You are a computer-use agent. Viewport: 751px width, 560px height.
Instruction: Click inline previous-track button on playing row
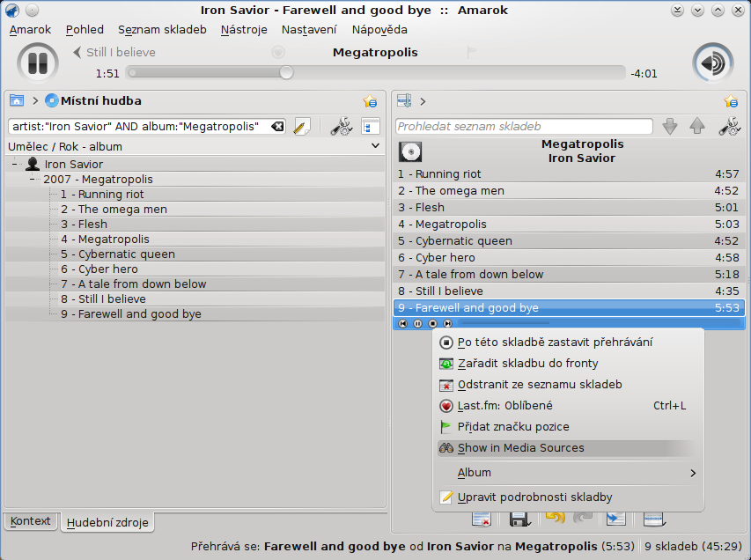[403, 324]
